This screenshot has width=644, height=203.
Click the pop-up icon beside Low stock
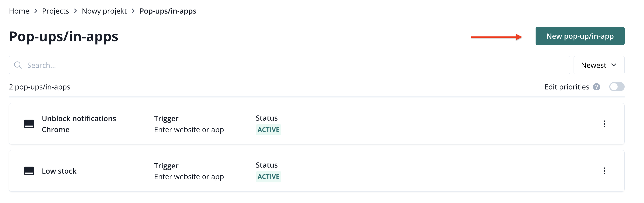tap(29, 171)
